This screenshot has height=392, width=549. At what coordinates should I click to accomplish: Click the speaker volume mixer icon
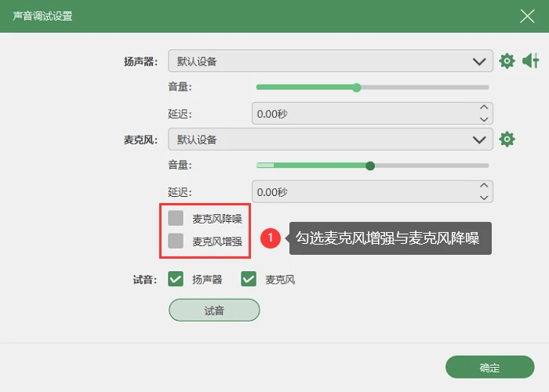point(531,61)
